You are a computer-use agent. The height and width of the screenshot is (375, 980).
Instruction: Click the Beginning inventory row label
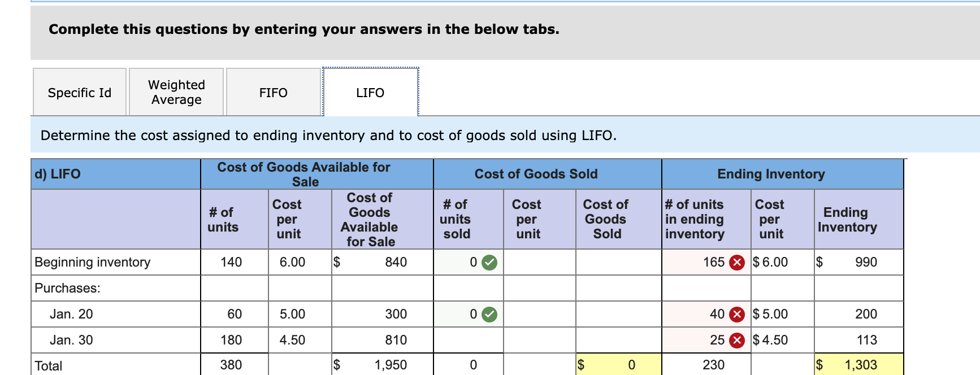pyautogui.click(x=92, y=261)
